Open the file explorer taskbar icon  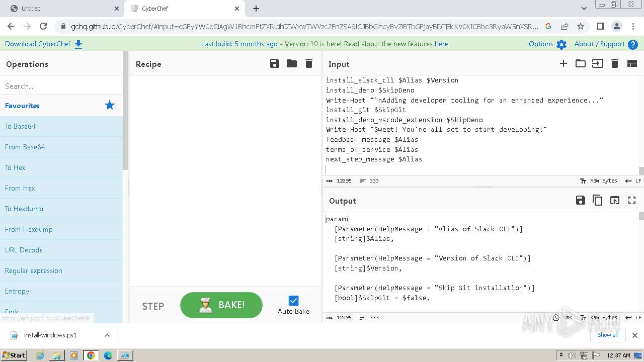tap(57, 355)
